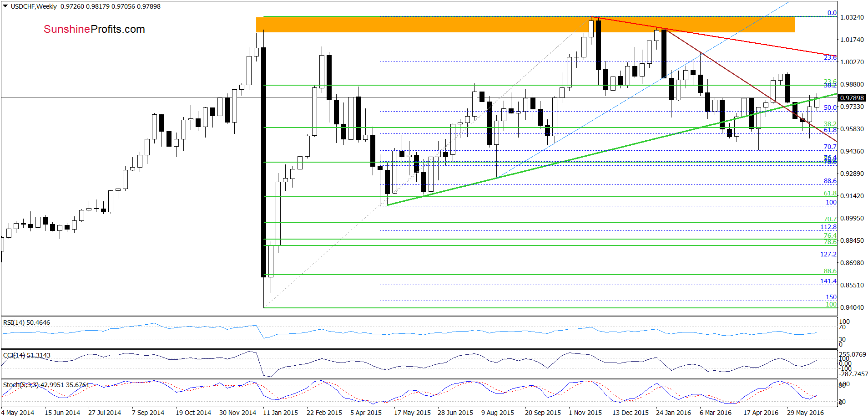Click the 50.0 Fibonacci level label
Screen dimensions: 868x419
[830, 108]
